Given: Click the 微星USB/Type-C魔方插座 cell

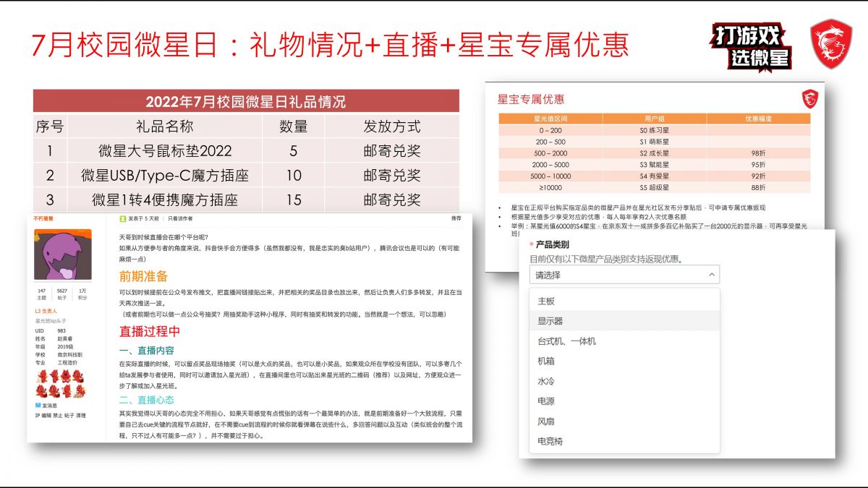Looking at the screenshot, I should [x=165, y=176].
